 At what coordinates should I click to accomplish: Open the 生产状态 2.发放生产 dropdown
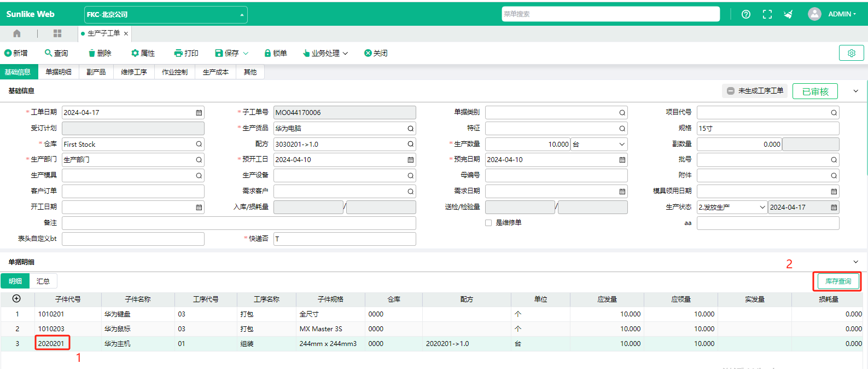(732, 207)
